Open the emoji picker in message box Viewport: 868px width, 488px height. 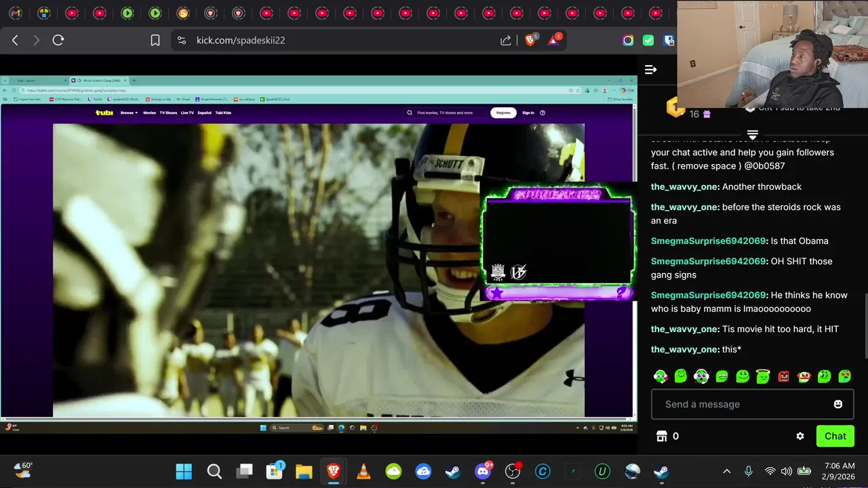[837, 404]
